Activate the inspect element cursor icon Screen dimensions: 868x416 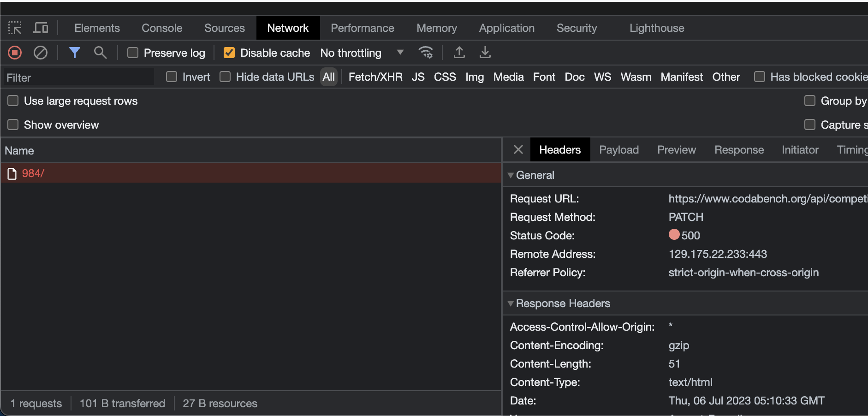[x=15, y=28]
